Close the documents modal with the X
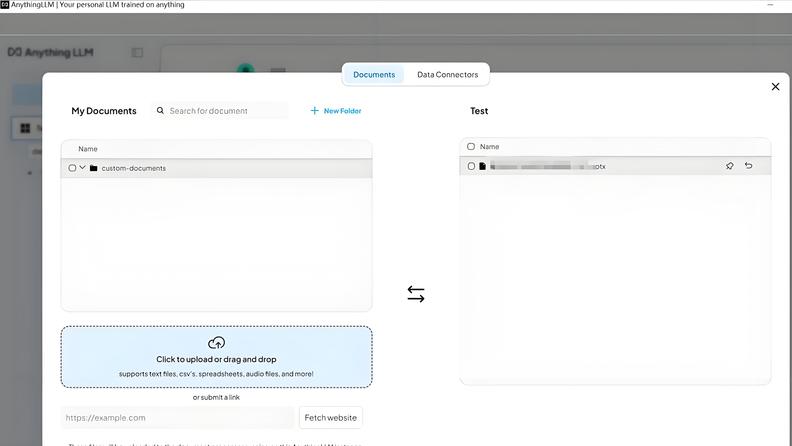Screen dimensions: 792x446 tap(775, 87)
